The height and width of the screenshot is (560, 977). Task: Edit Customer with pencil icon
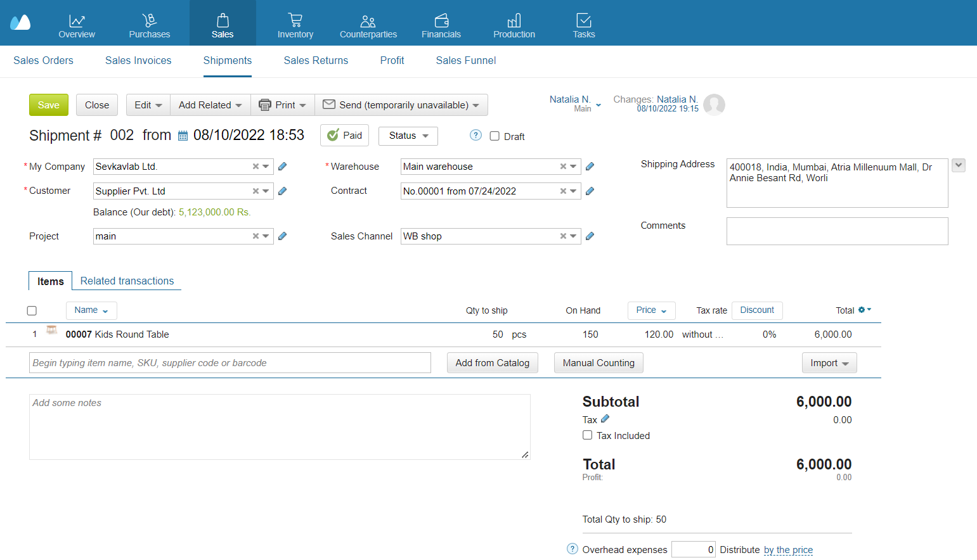[x=283, y=191]
